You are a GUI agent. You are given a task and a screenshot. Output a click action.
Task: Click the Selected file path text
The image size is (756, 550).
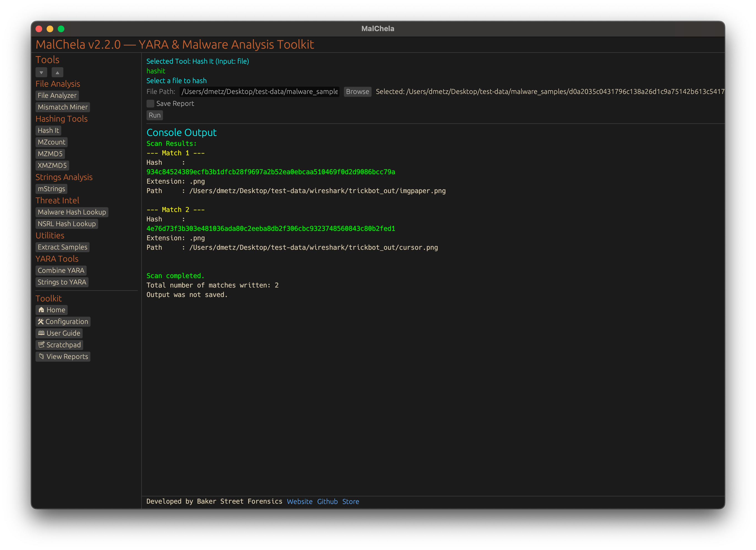550,92
